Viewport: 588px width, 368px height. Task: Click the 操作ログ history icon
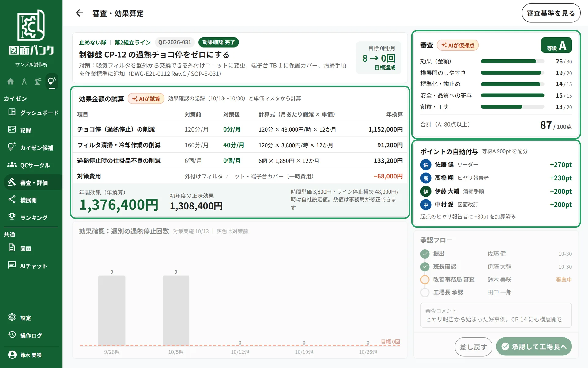[x=12, y=335]
